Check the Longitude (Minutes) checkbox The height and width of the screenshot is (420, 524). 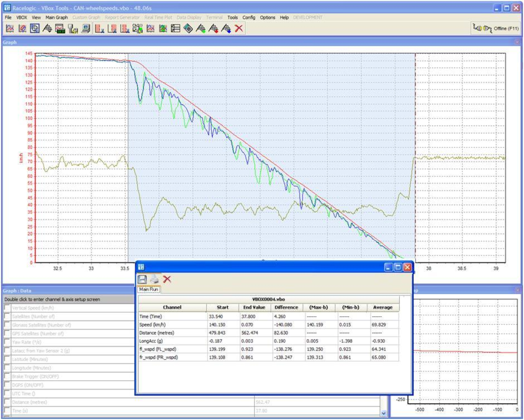tap(7, 368)
